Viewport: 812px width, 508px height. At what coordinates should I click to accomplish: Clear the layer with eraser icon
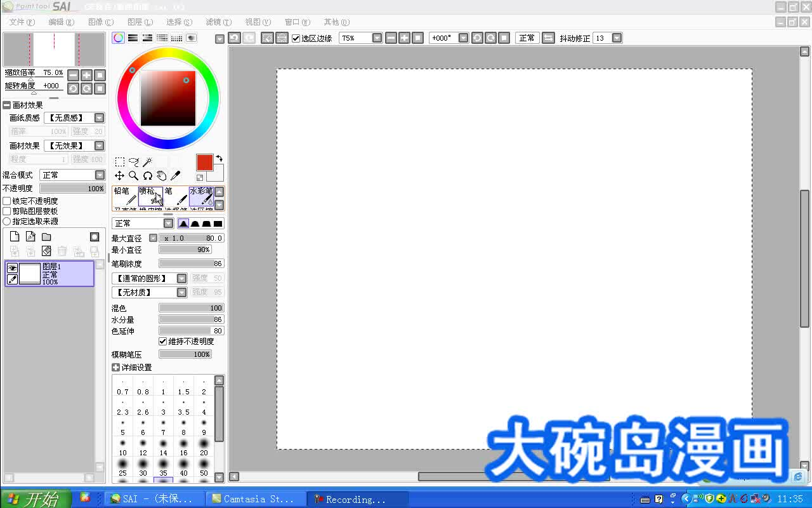(46, 251)
